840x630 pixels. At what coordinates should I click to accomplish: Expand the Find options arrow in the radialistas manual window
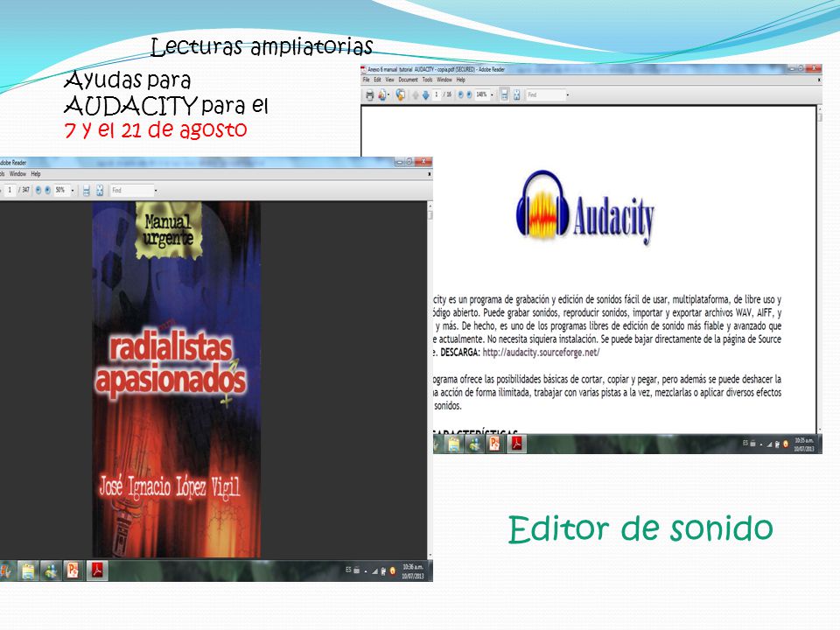pos(156,190)
